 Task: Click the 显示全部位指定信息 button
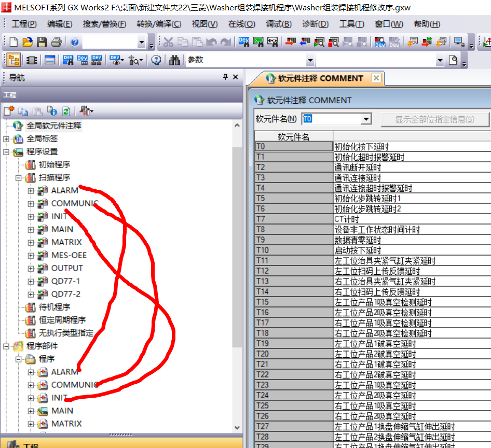point(434,119)
